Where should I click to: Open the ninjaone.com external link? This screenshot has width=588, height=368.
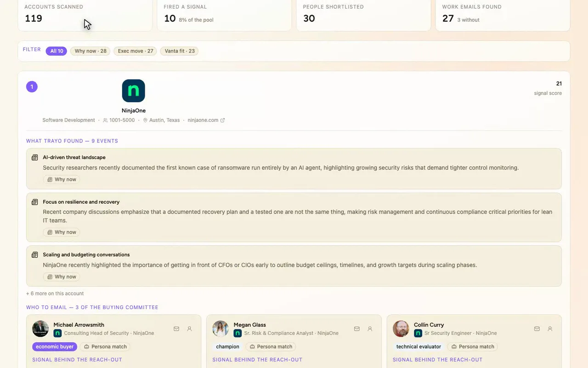click(206, 120)
